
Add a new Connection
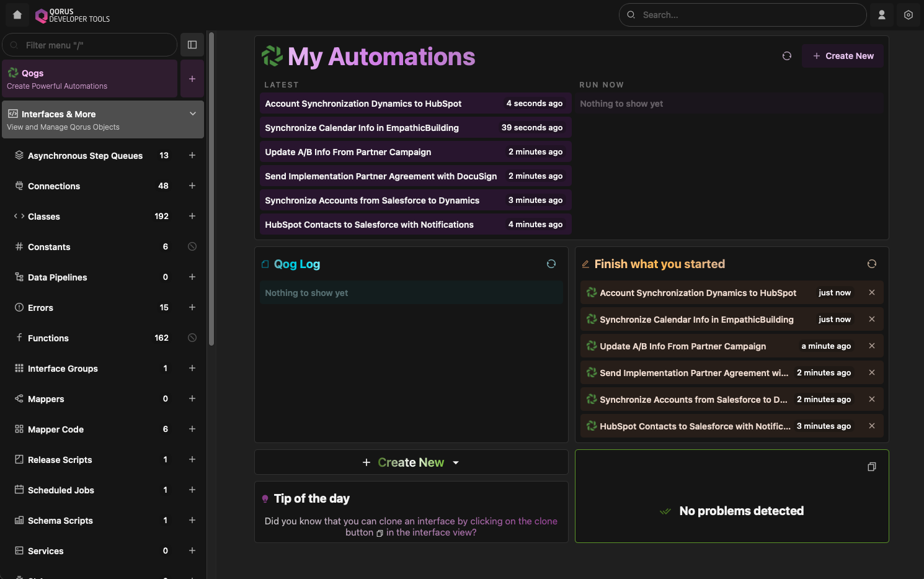192,186
